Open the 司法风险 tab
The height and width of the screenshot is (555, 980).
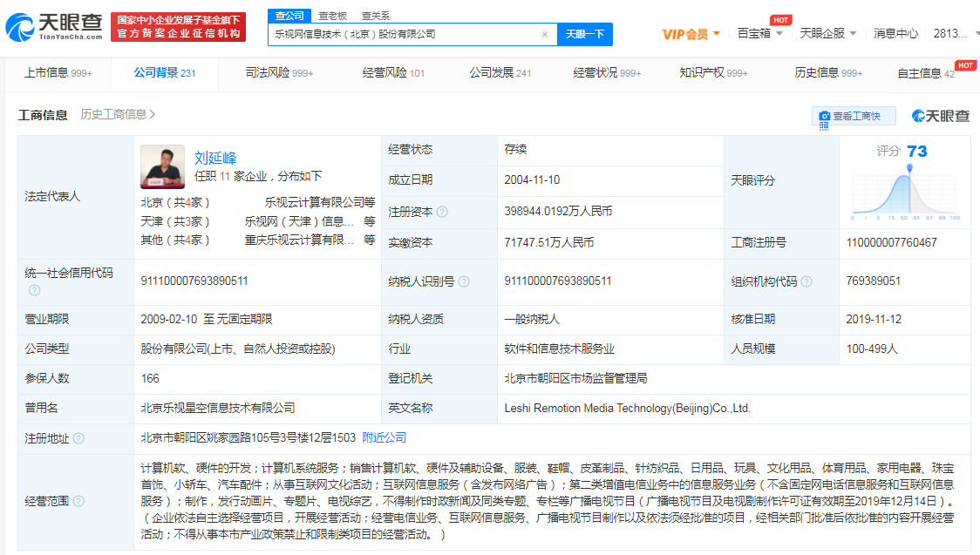tap(279, 73)
